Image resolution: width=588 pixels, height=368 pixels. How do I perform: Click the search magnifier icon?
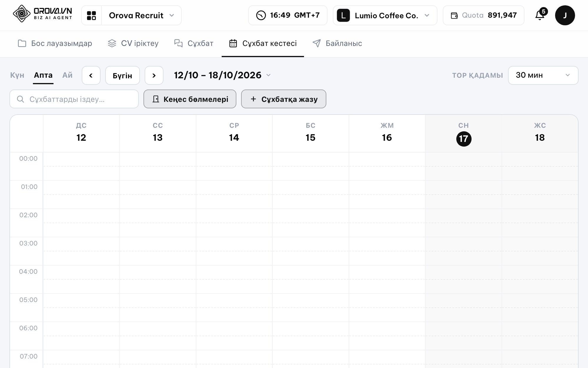[x=20, y=99]
